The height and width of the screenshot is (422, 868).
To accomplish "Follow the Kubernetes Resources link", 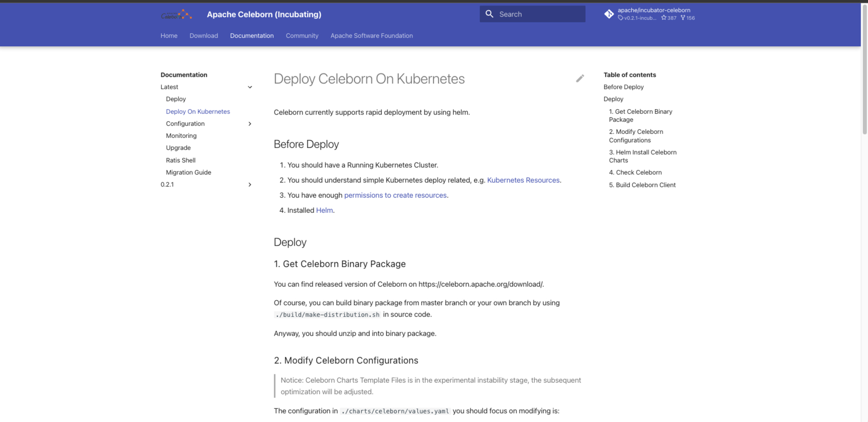I will [523, 180].
